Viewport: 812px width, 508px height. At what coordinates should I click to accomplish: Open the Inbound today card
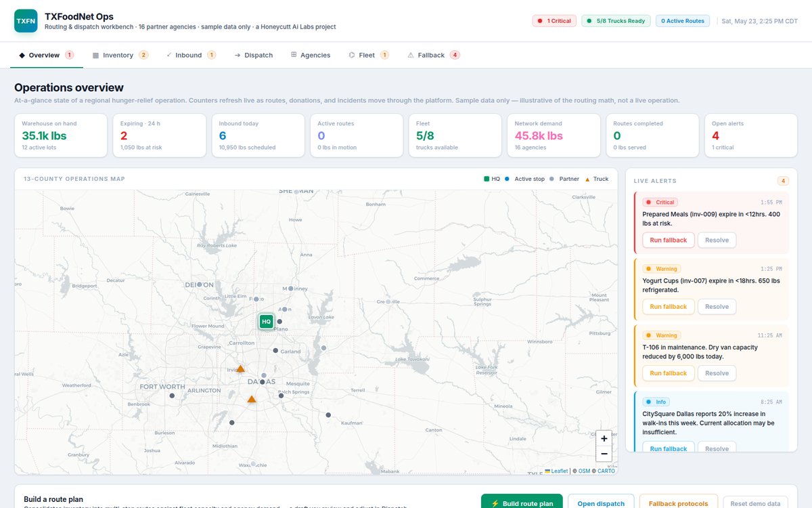click(x=258, y=135)
